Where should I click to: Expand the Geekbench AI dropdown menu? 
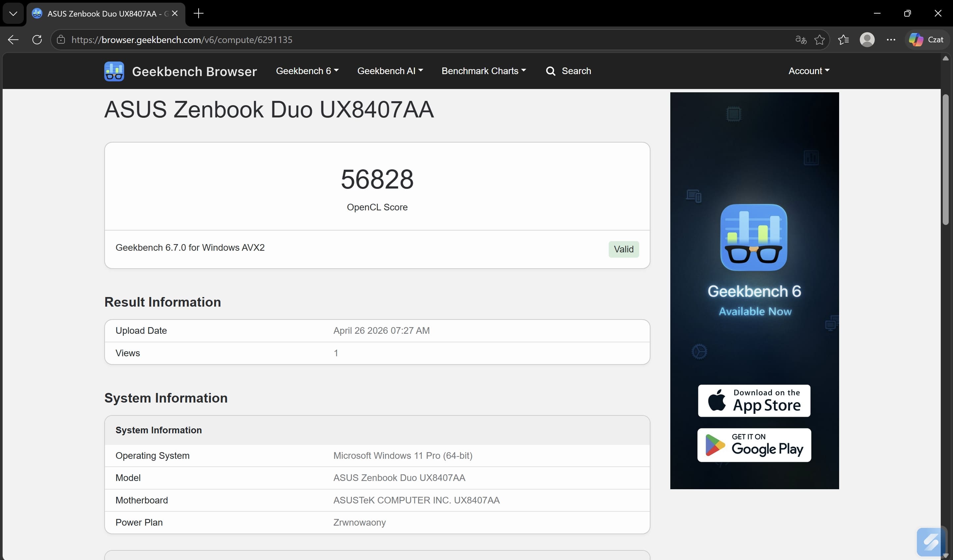390,71
